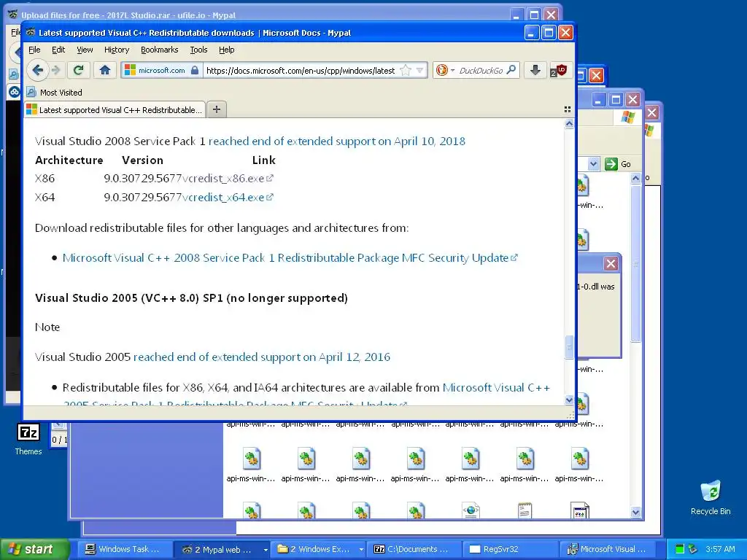Click the microsoft.com site identity badge
This screenshot has width=747, height=560.
[x=161, y=71]
